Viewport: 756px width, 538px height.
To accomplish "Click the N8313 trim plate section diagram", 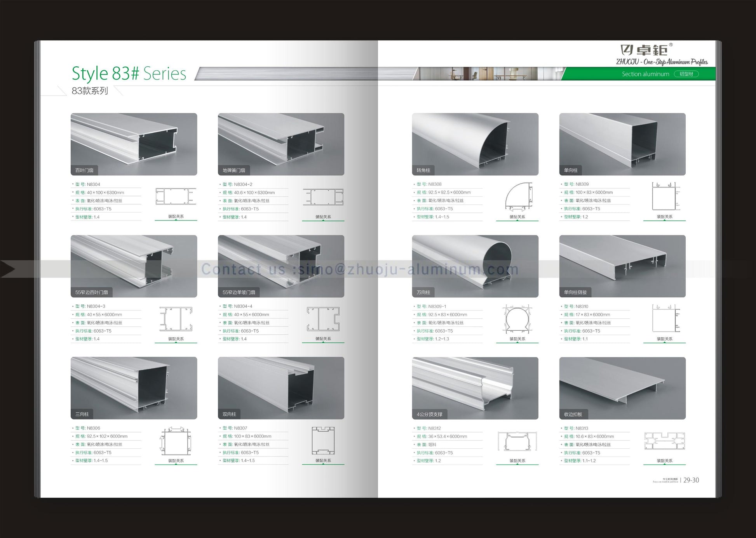I will (664, 441).
